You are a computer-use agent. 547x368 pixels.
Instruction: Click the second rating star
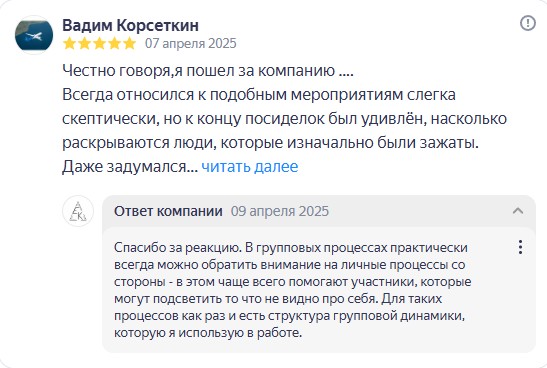(85, 44)
